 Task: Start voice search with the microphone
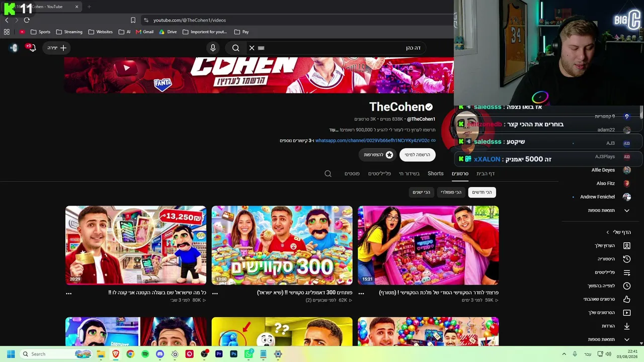tap(213, 48)
